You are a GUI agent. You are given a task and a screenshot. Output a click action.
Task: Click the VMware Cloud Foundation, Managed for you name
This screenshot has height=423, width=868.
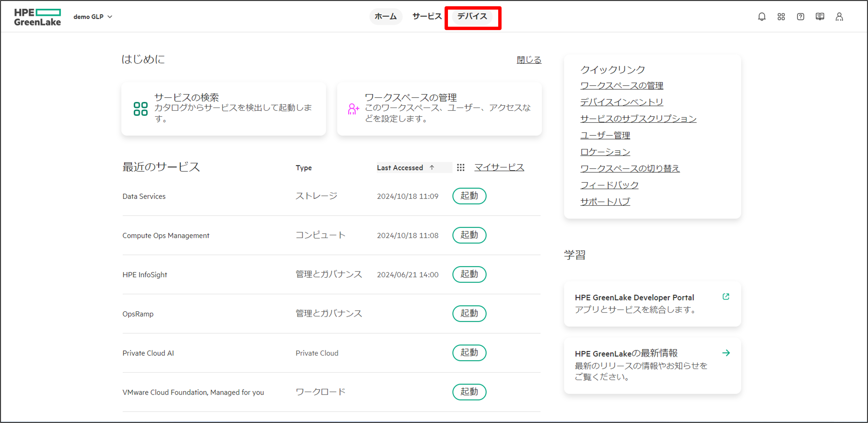(193, 392)
